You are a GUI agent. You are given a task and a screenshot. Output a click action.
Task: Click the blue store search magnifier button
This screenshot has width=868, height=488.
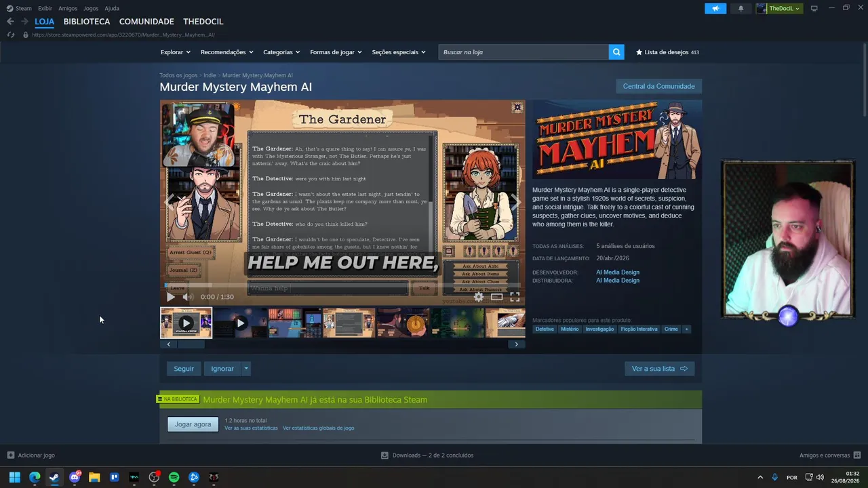pos(616,52)
